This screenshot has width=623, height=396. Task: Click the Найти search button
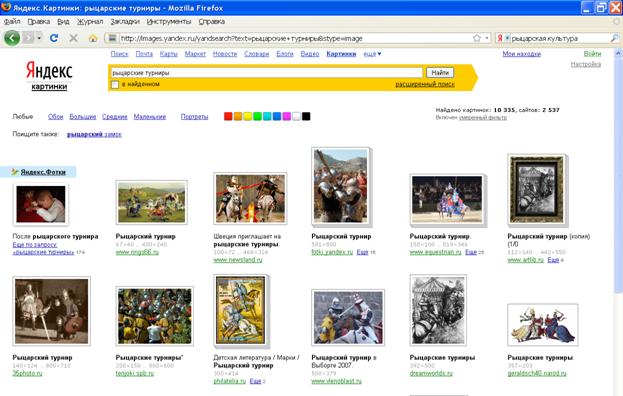point(440,73)
